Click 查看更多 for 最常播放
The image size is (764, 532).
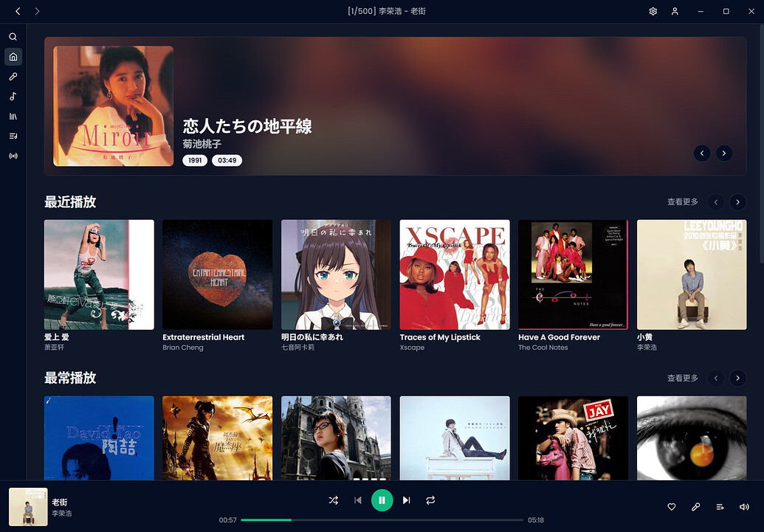pos(683,378)
